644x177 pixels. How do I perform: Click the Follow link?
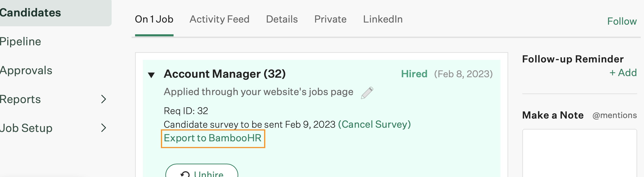(x=622, y=21)
